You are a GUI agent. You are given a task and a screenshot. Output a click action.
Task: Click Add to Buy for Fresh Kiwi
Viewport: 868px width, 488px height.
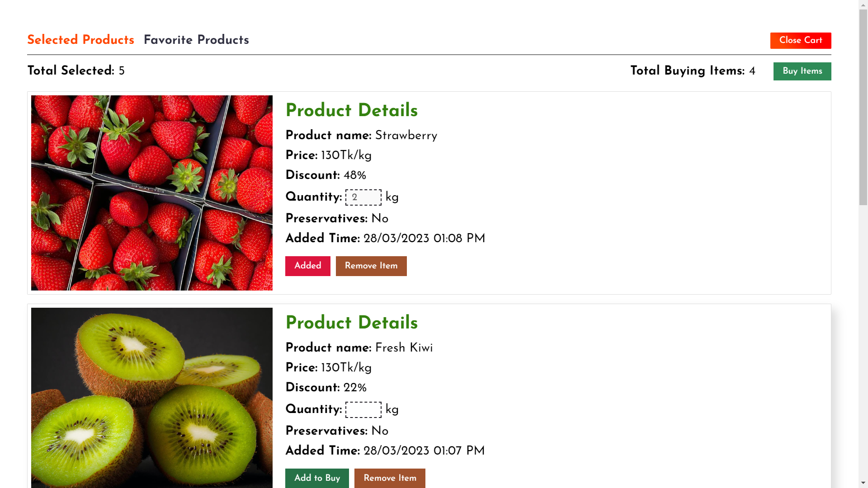[316, 478]
